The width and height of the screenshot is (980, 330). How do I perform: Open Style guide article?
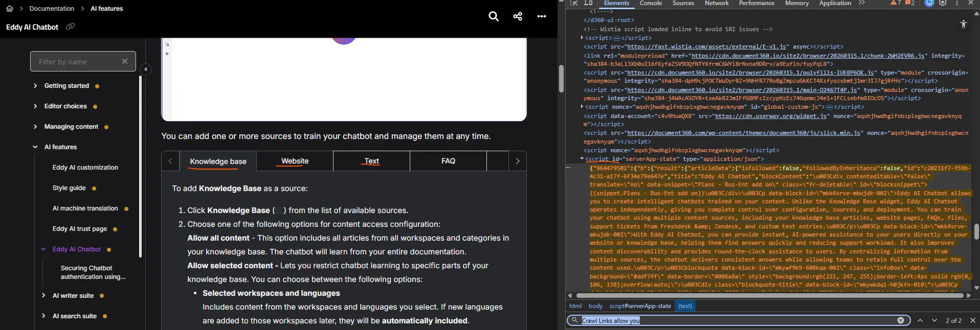(69, 188)
